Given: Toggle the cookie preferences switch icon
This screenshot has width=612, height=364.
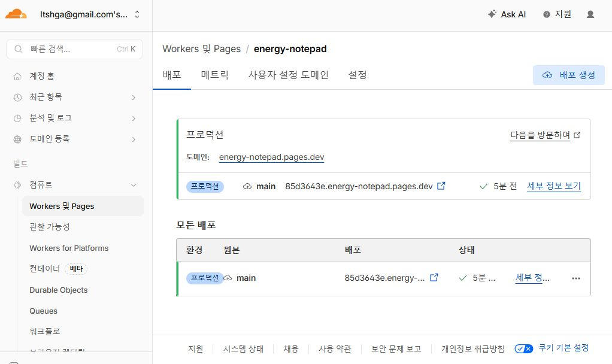Looking at the screenshot, I should pos(523,348).
